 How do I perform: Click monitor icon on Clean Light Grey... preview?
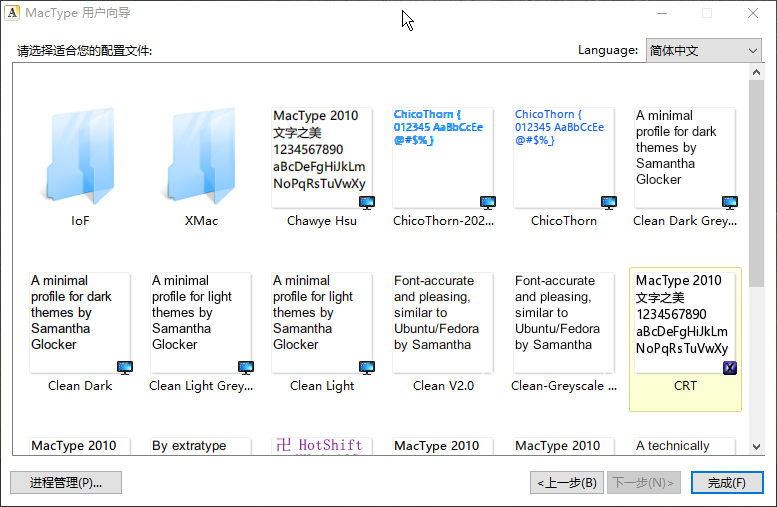[246, 367]
